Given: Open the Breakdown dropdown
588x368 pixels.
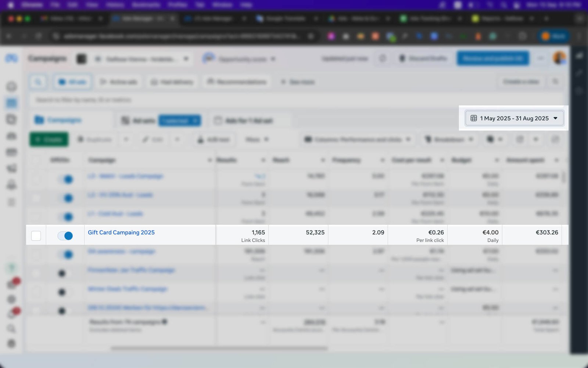Looking at the screenshot, I should 449,139.
